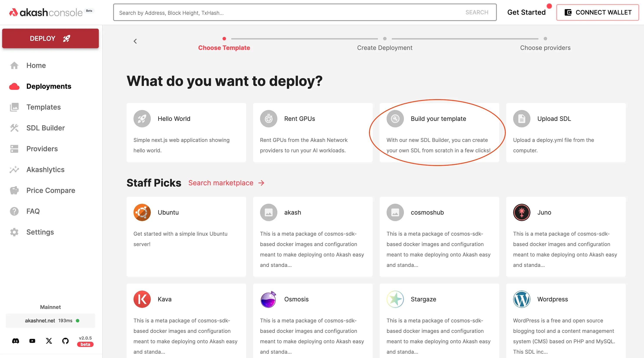
Task: Click the Get Started link
Action: [x=526, y=12]
